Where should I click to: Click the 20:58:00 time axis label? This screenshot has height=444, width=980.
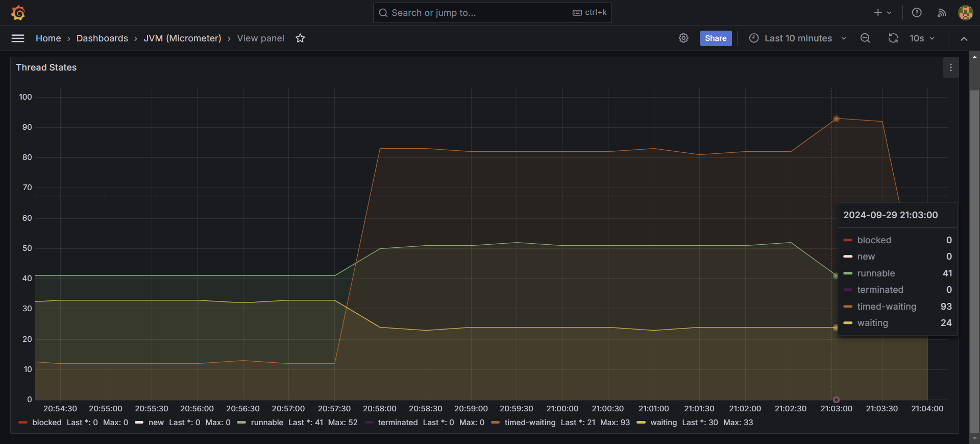pos(380,409)
